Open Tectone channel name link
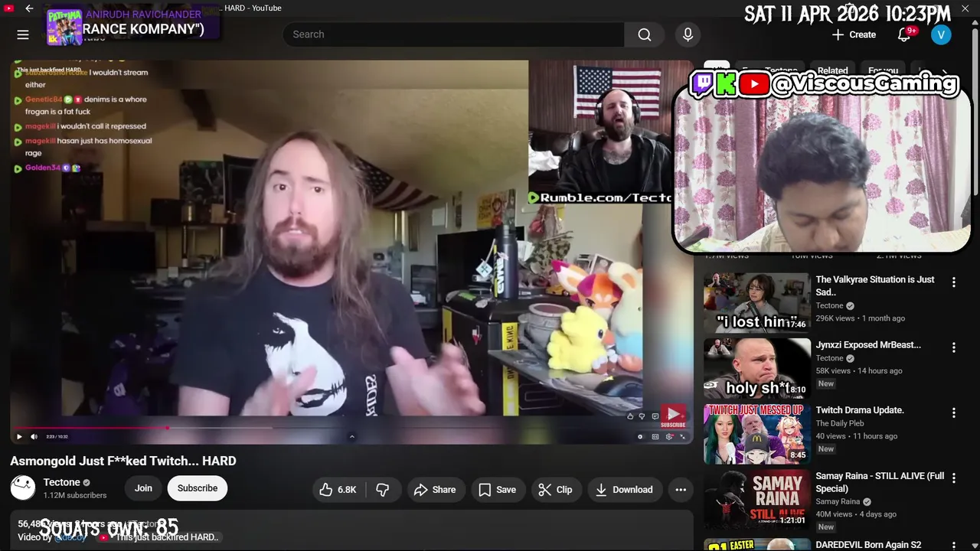Image resolution: width=980 pixels, height=551 pixels. point(62,482)
